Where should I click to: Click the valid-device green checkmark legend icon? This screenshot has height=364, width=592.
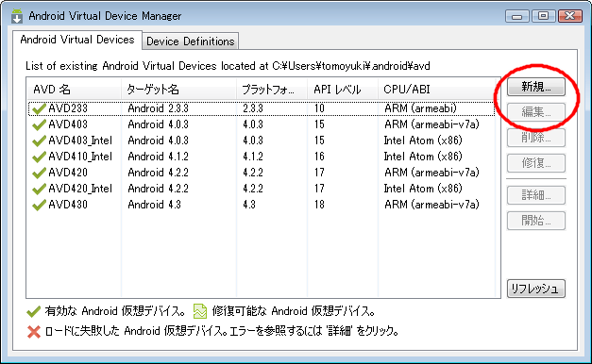point(34,311)
